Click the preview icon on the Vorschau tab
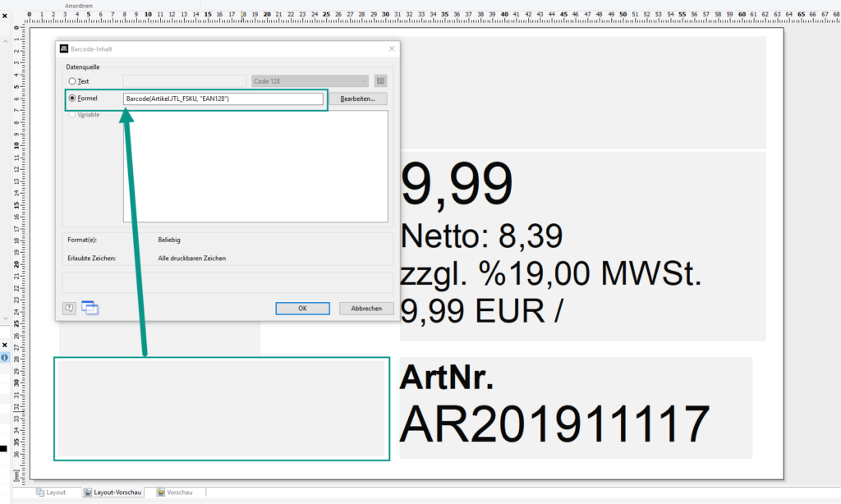The height and width of the screenshot is (504, 841). 162,493
